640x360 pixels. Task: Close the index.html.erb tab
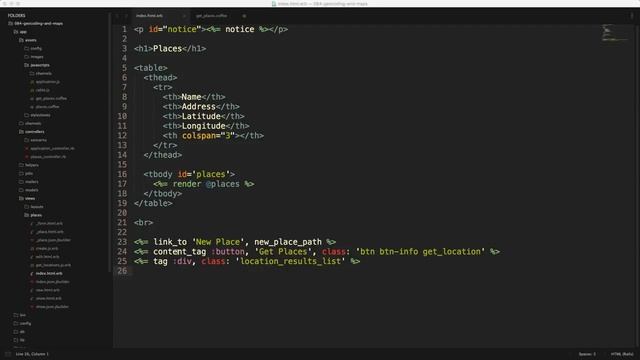pos(184,16)
